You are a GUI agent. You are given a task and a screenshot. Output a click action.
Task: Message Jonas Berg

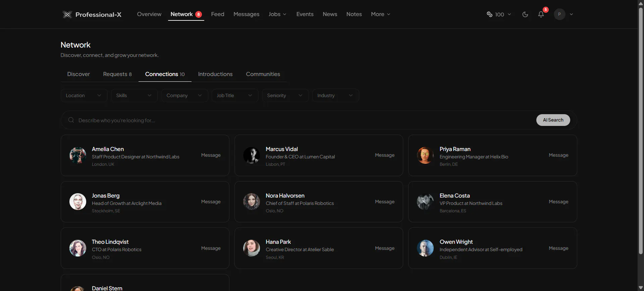[x=211, y=202]
